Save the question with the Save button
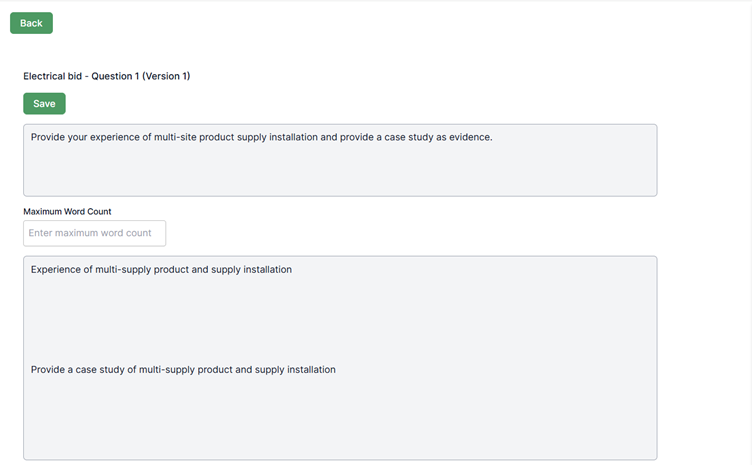This screenshot has width=752, height=465. [44, 103]
